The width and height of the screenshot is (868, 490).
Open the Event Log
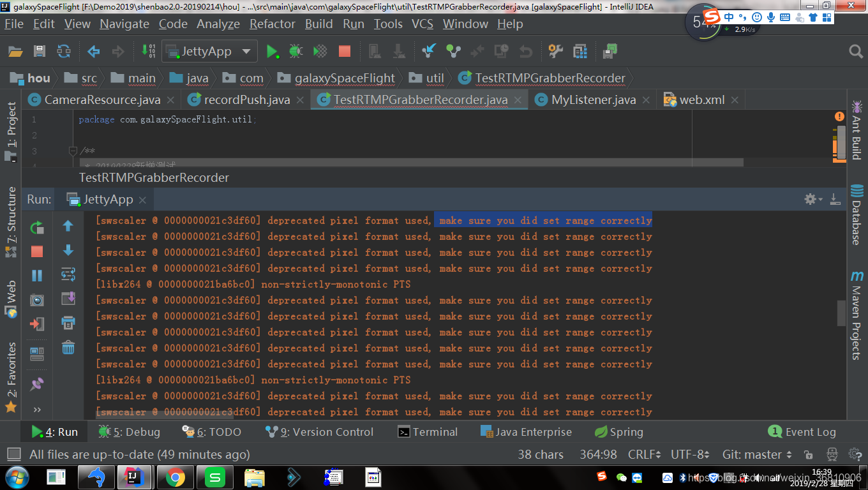pos(802,432)
